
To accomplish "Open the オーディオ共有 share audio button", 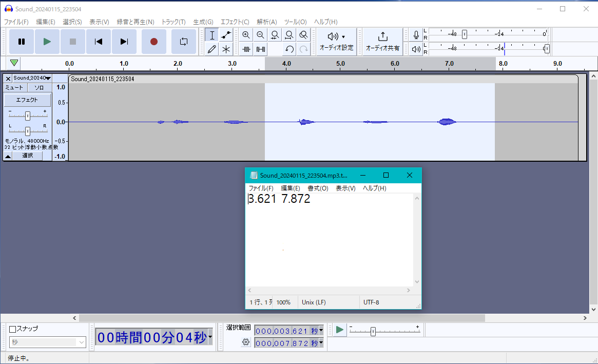I will 382,42.
